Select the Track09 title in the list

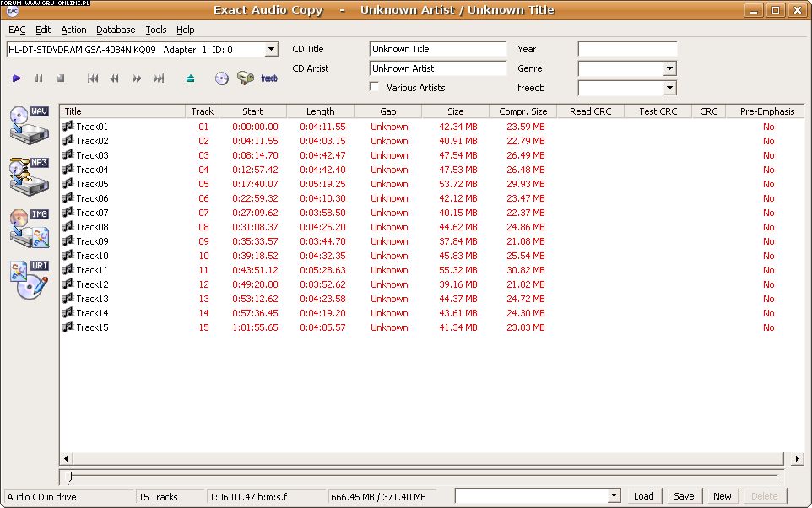(x=92, y=241)
